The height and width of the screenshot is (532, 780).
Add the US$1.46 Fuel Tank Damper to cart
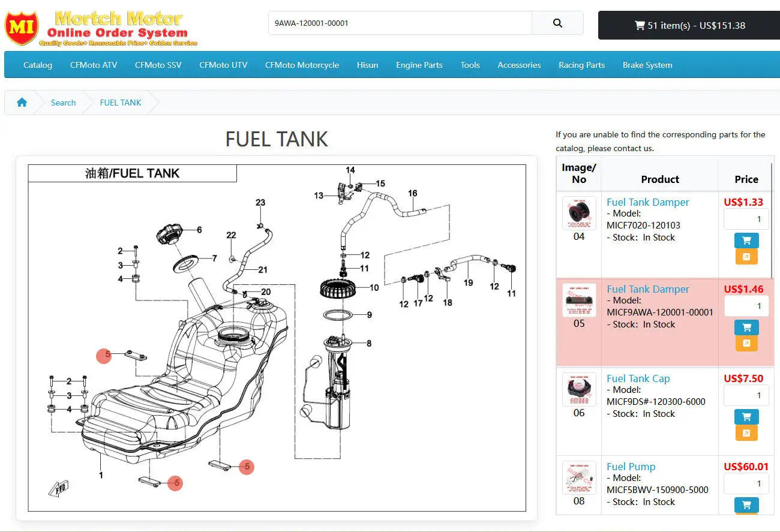point(746,327)
